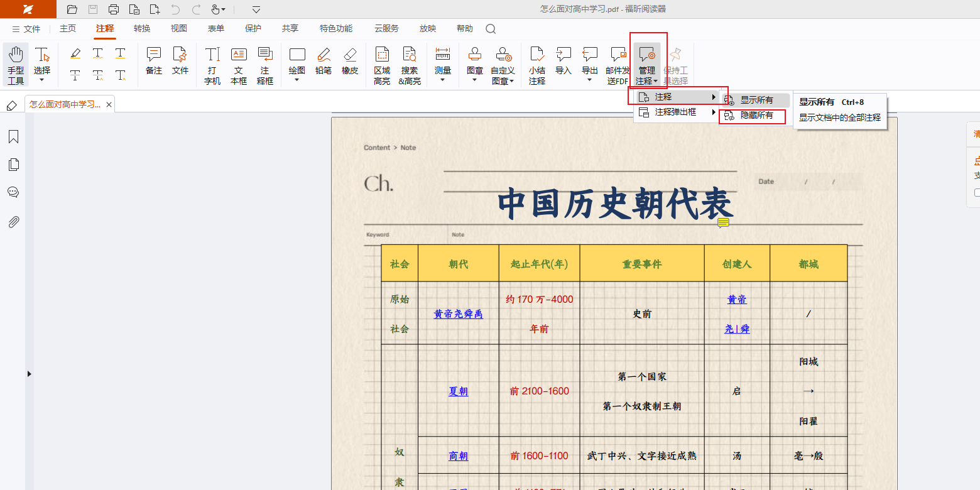Click the 夏朝 hyperlink in the table

coord(458,391)
